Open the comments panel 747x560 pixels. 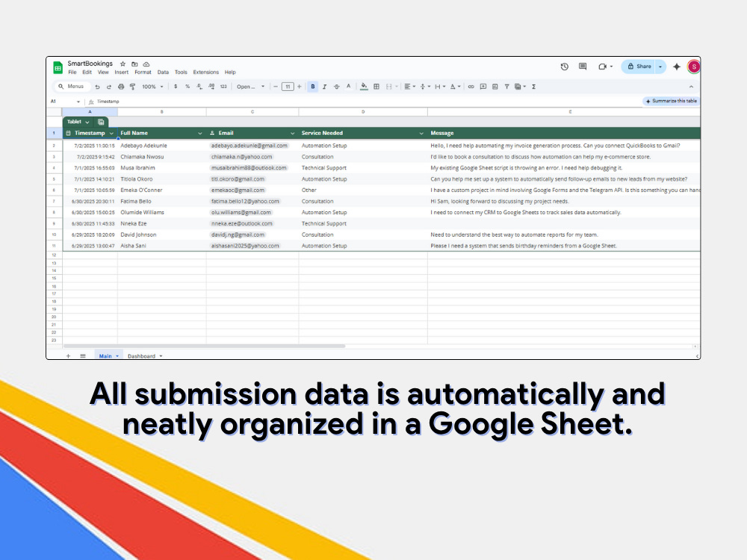click(582, 66)
